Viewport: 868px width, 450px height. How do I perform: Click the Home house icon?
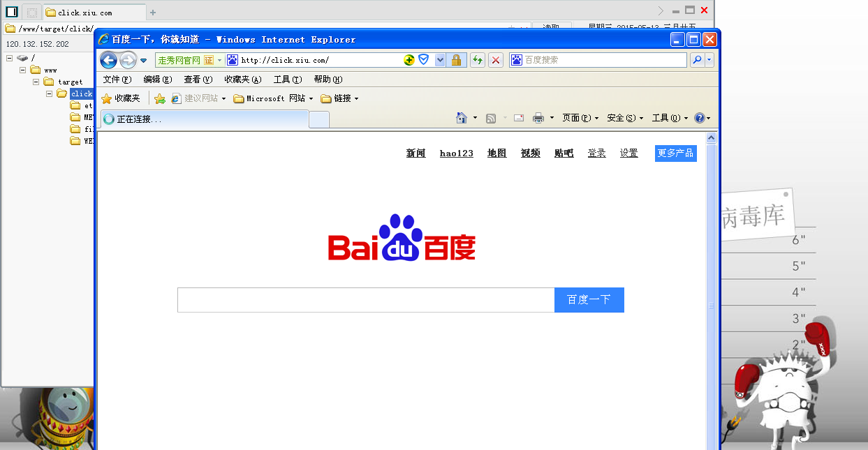click(462, 118)
